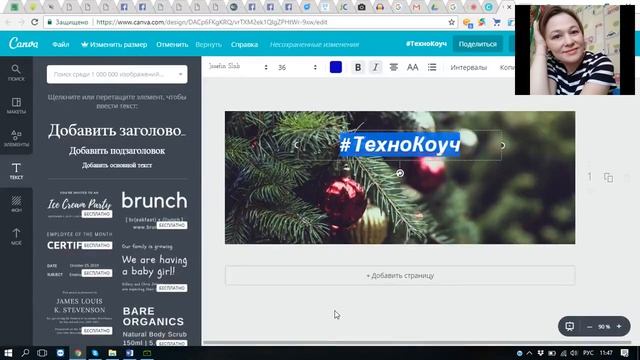Zoom in with the plus button
The image size is (640, 360).
pyautogui.click(x=619, y=327)
